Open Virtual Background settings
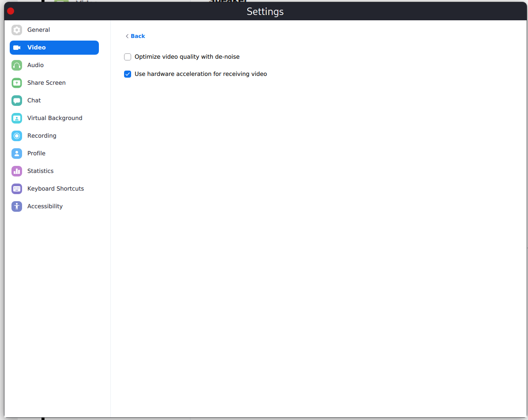 tap(54, 118)
